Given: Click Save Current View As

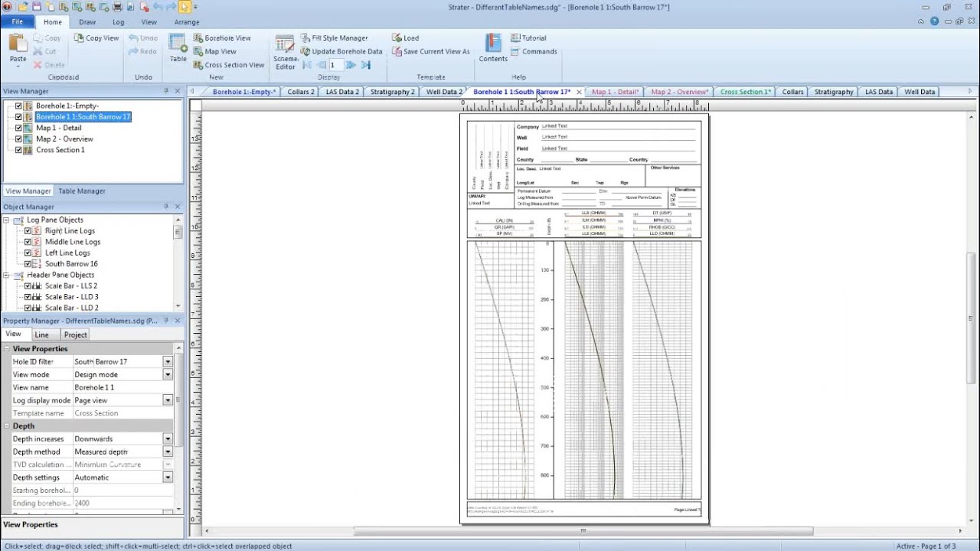Looking at the screenshot, I should click(x=431, y=51).
